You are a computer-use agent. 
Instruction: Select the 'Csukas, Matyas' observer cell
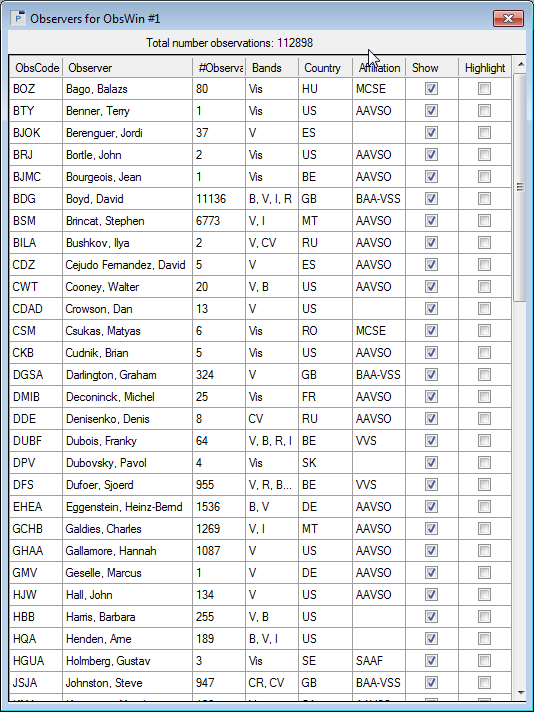point(127,331)
